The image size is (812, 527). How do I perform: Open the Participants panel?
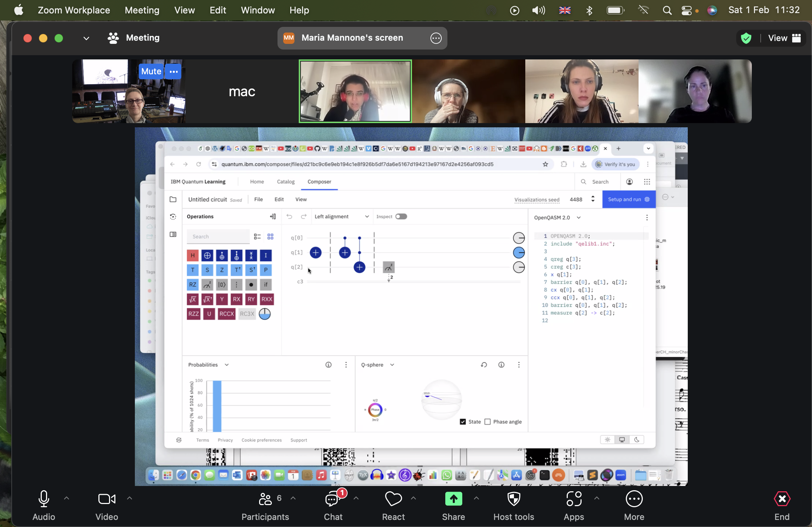click(265, 499)
